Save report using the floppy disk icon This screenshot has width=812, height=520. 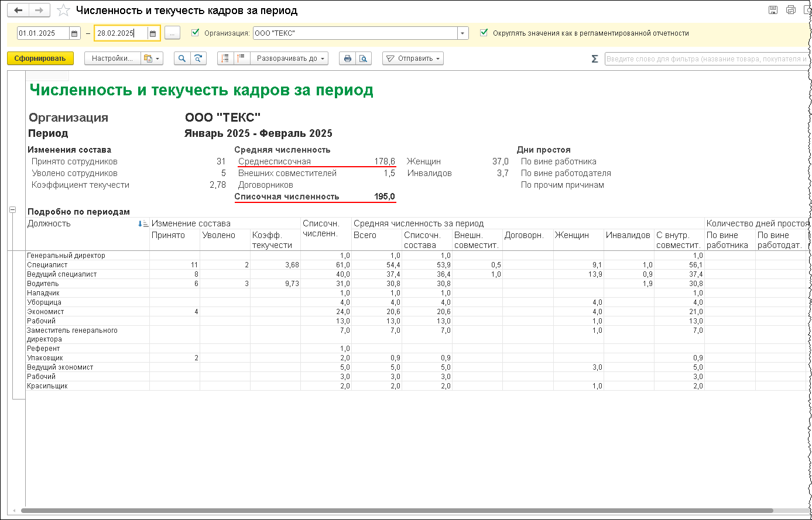tap(773, 10)
